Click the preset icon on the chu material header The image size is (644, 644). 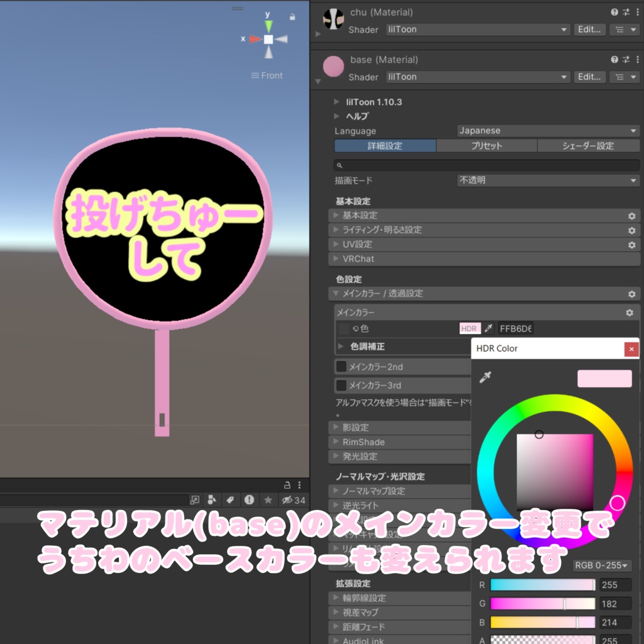(x=626, y=12)
